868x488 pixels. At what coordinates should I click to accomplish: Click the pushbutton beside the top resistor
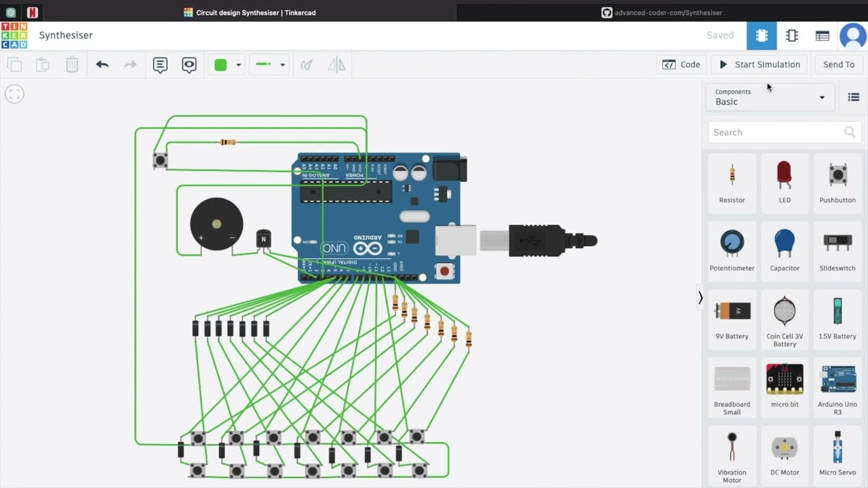pos(160,161)
